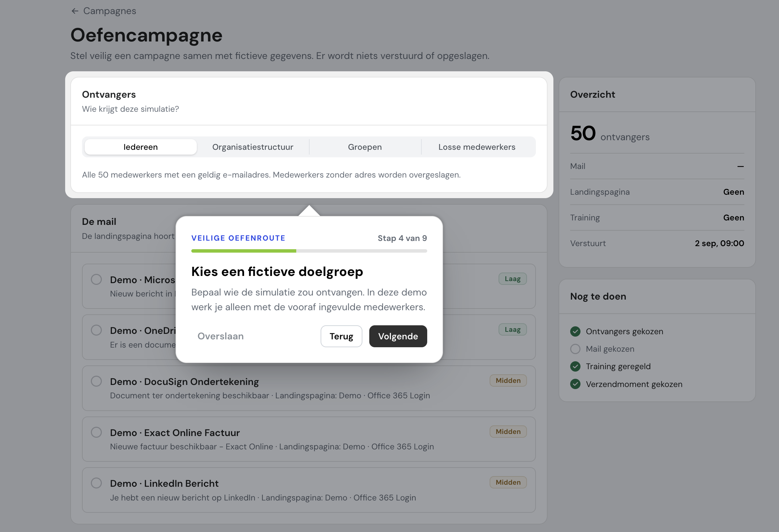Click Overslaan to skip the tour

[x=220, y=336]
